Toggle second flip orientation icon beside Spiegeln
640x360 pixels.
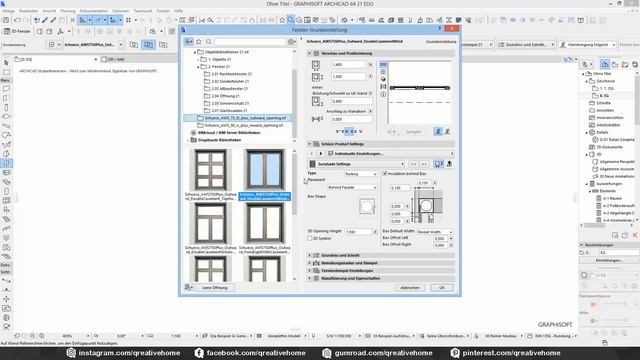click(x=447, y=131)
